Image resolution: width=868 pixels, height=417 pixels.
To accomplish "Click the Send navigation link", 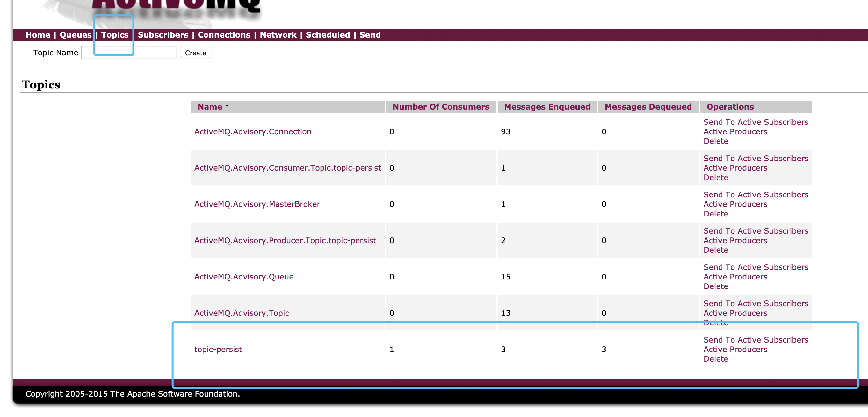I will click(370, 35).
